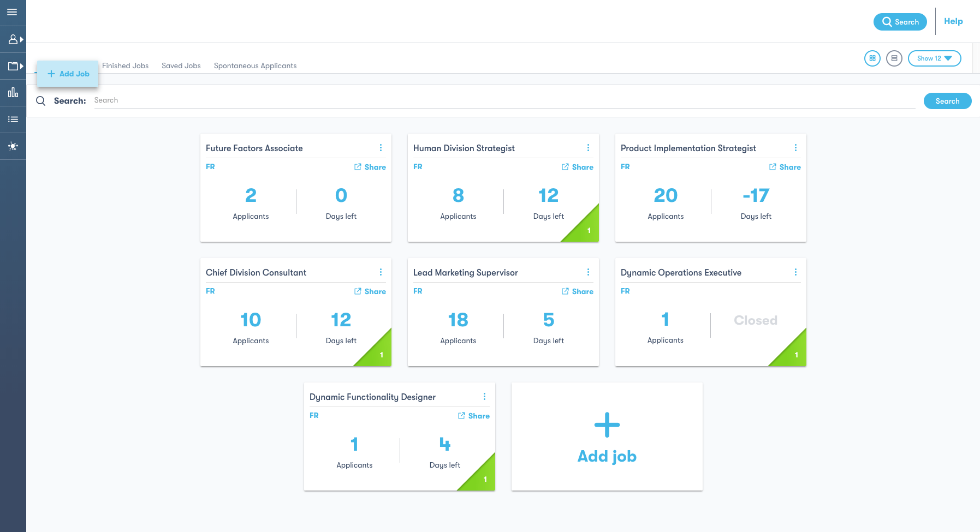Open the Show 12 dropdown
Viewport: 980px width, 532px height.
coord(935,58)
